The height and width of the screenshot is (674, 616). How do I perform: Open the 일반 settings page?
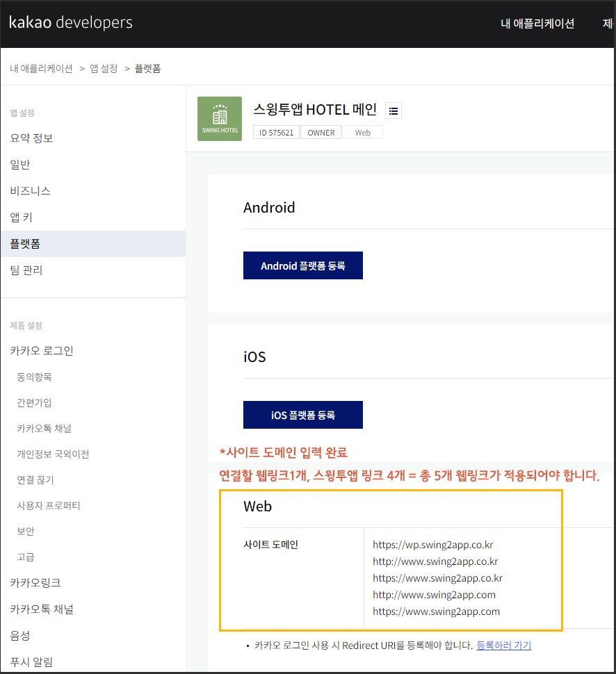19,164
